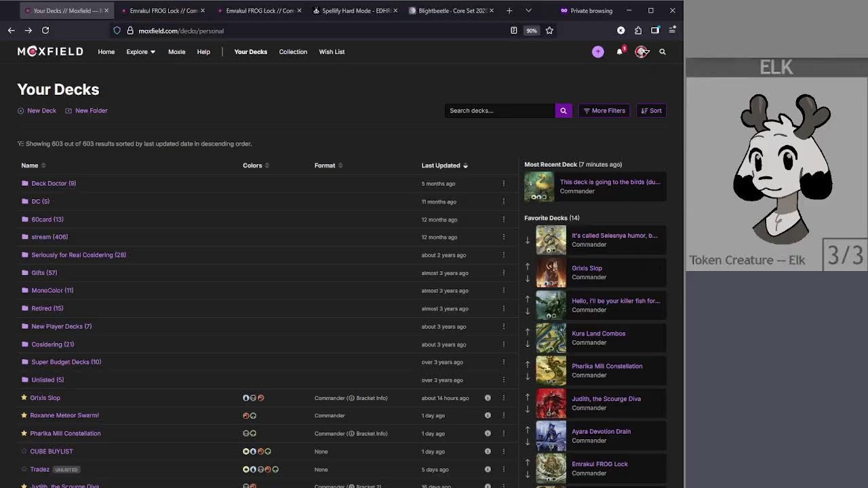Open row options for stream folder
868x488 pixels.
pyautogui.click(x=503, y=237)
